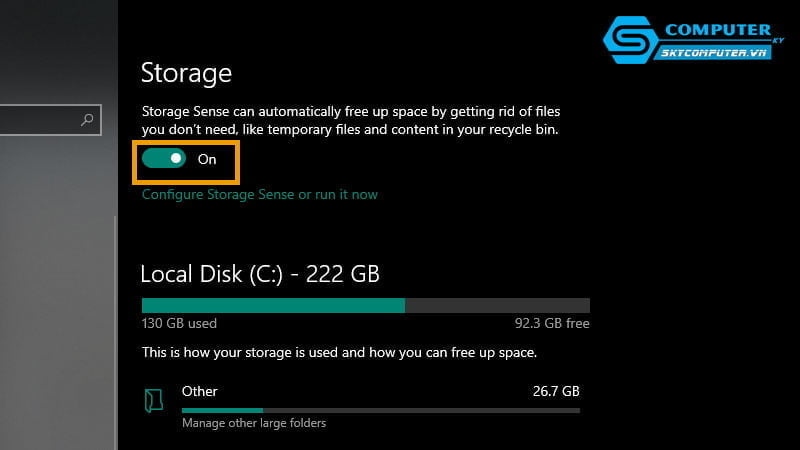Click the Local Disk usage bar
This screenshot has height=450, width=800.
click(x=365, y=305)
